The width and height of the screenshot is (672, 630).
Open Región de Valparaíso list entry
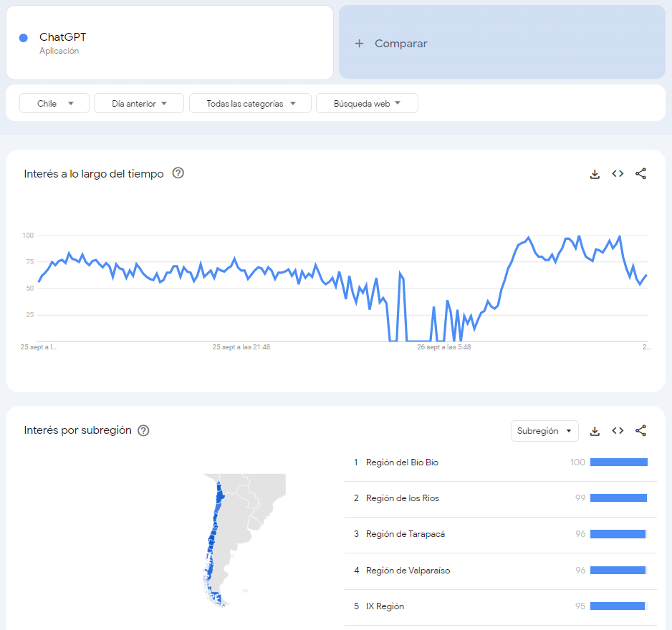[x=408, y=571]
